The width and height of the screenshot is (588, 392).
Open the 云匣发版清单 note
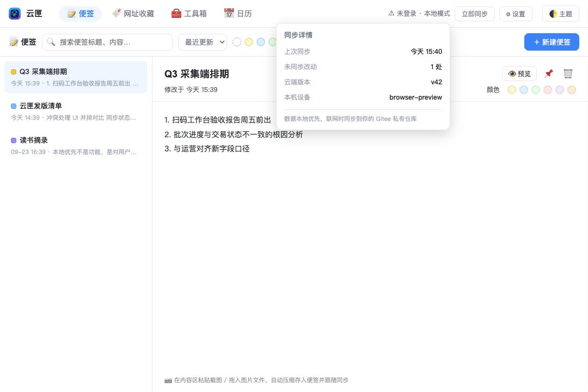point(76,112)
